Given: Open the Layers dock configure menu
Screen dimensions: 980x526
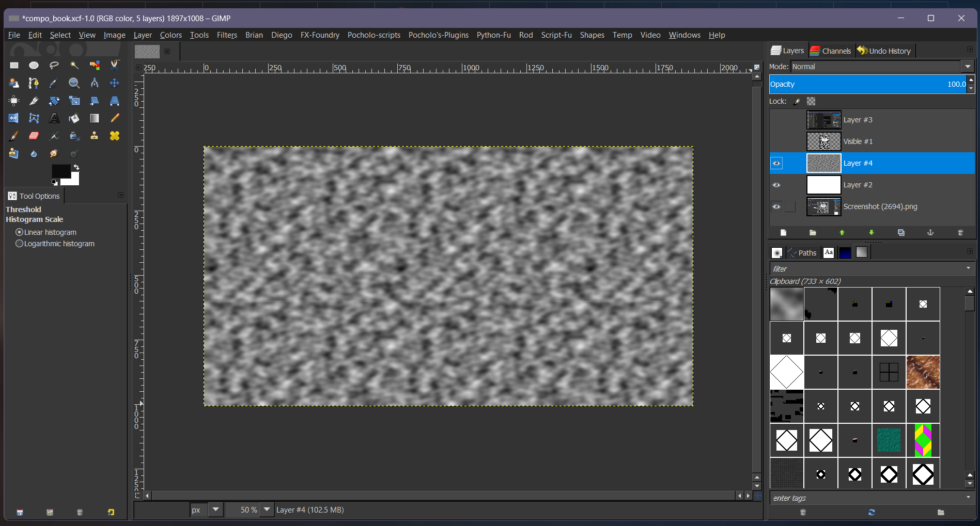Looking at the screenshot, I should [x=970, y=50].
